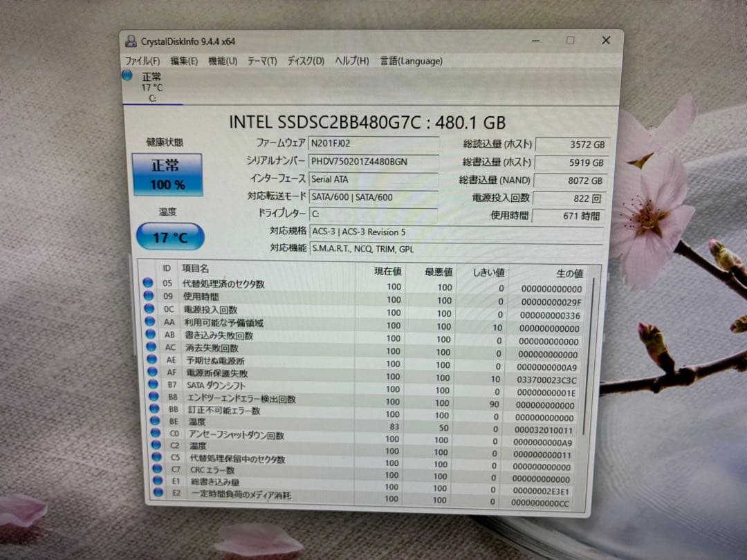The image size is (747, 560).
Task: Open the ファイル(F) menu
Action: tap(142, 61)
